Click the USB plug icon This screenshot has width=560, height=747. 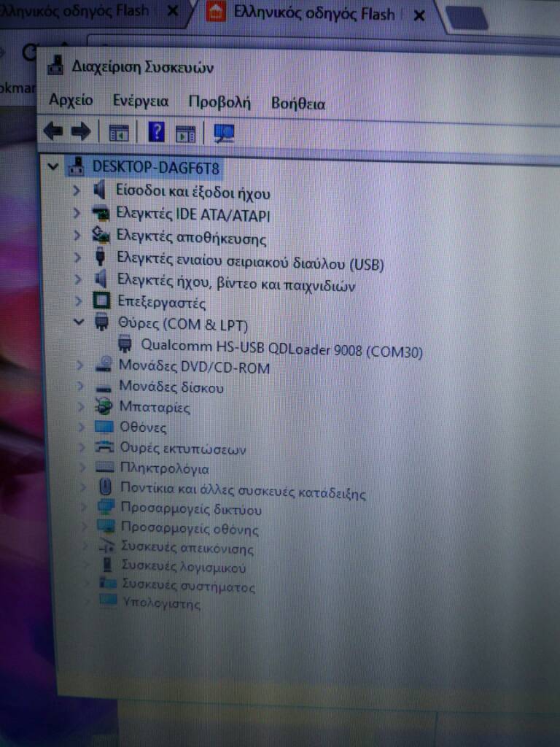click(x=100, y=256)
